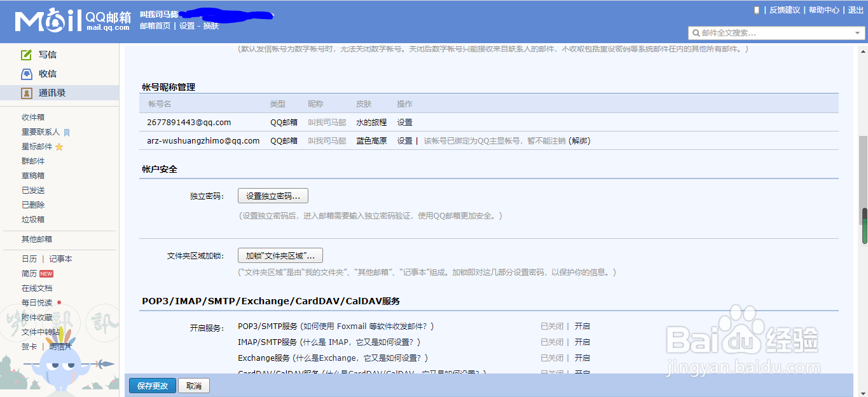Click the 水的旅程 skin cell
Image resolution: width=868 pixels, height=397 pixels.
click(x=371, y=123)
